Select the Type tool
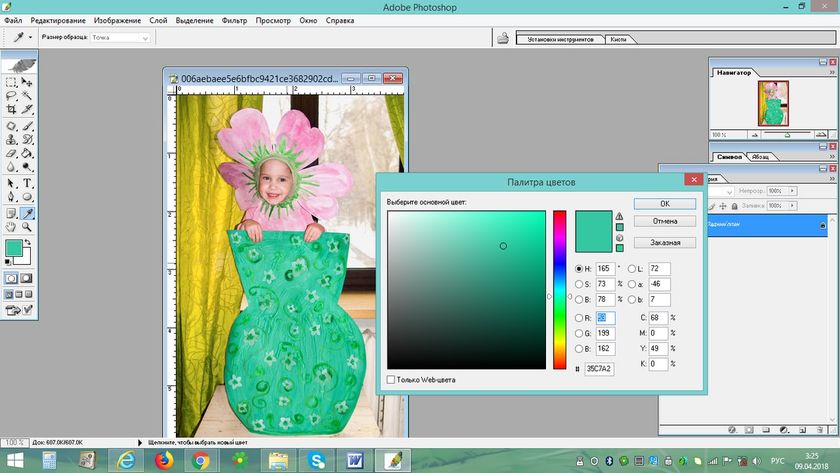The width and height of the screenshot is (840, 473). tap(27, 183)
